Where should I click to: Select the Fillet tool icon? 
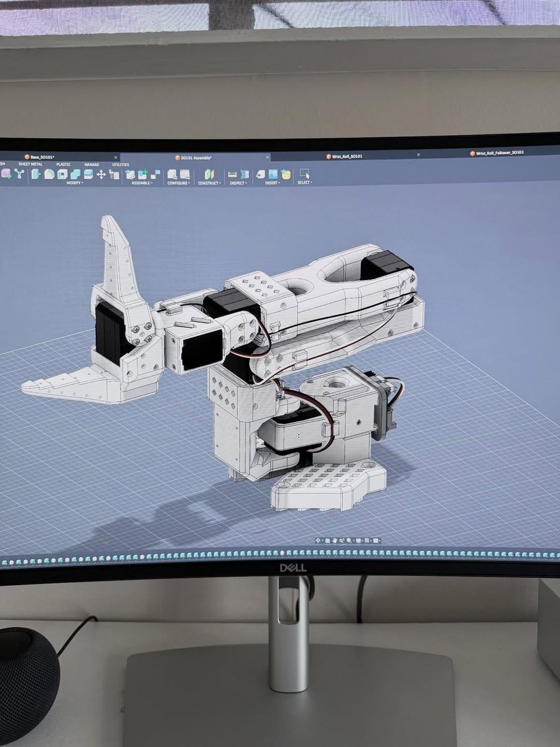point(49,174)
